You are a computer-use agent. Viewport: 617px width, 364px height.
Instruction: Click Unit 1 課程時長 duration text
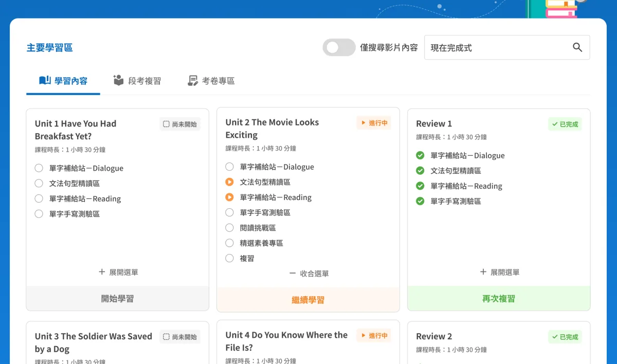pos(70,150)
